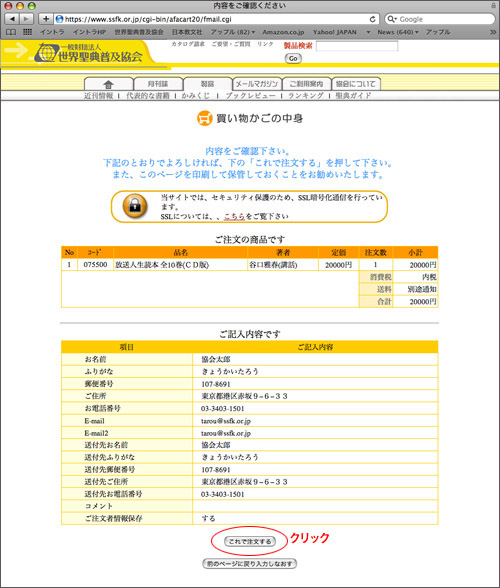Open the カタログ請求 link
The width and height of the screenshot is (500, 588).
click(x=188, y=44)
